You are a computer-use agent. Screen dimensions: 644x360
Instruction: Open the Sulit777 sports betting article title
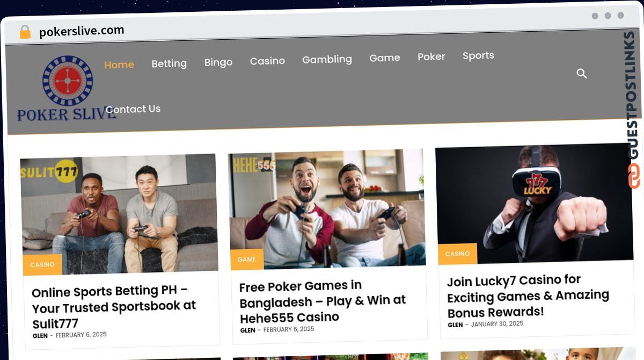114,307
